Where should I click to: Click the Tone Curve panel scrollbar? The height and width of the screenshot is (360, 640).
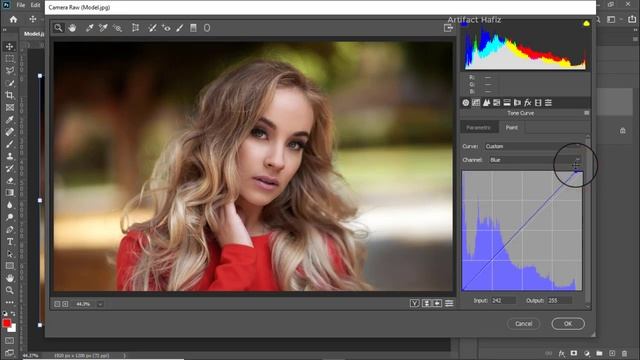coord(588,220)
